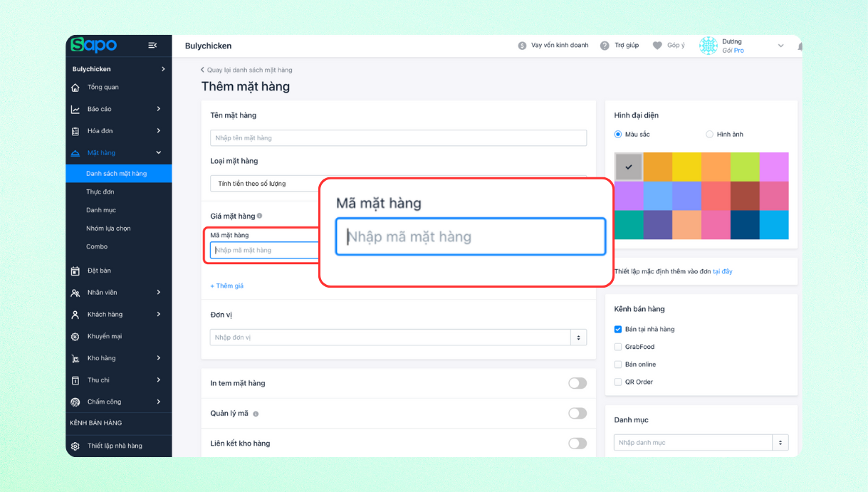Screen dimensions: 868x492
Task: Open the account dropdown arrow beside Dương
Action: [x=780, y=46]
